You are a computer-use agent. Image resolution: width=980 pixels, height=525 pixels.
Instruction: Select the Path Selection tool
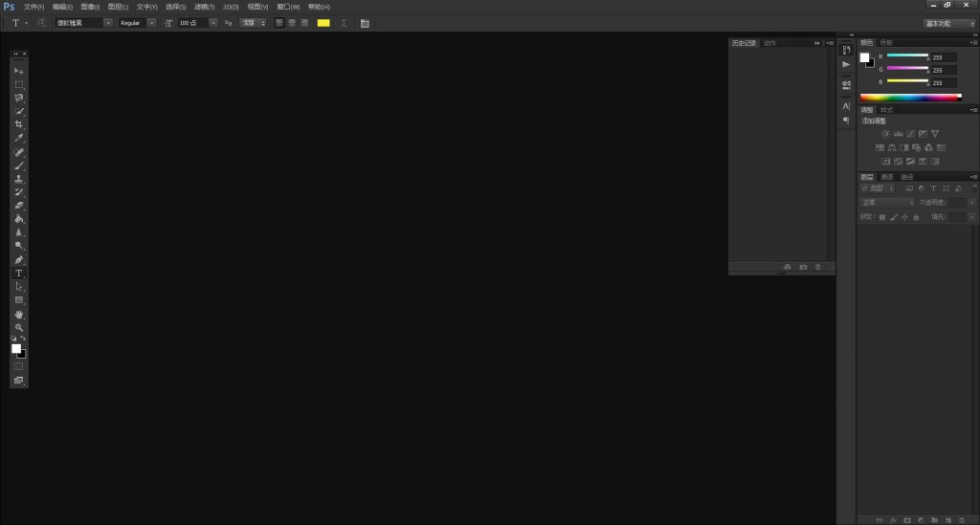[x=19, y=287]
